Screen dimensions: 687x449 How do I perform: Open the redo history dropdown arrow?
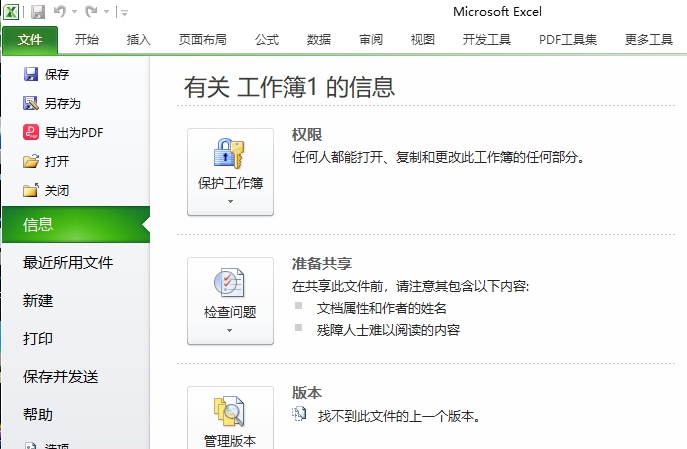[106, 12]
